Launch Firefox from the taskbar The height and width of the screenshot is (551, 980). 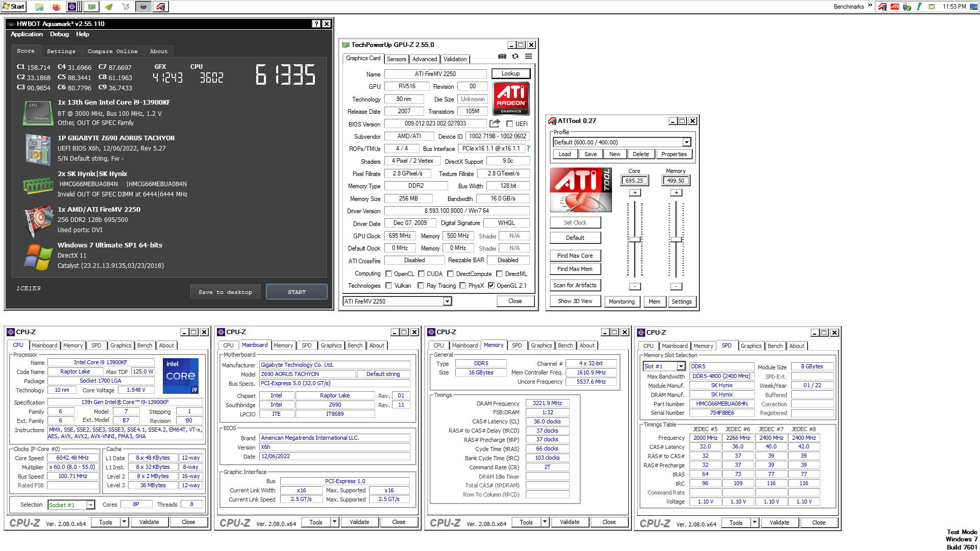pyautogui.click(x=56, y=7)
